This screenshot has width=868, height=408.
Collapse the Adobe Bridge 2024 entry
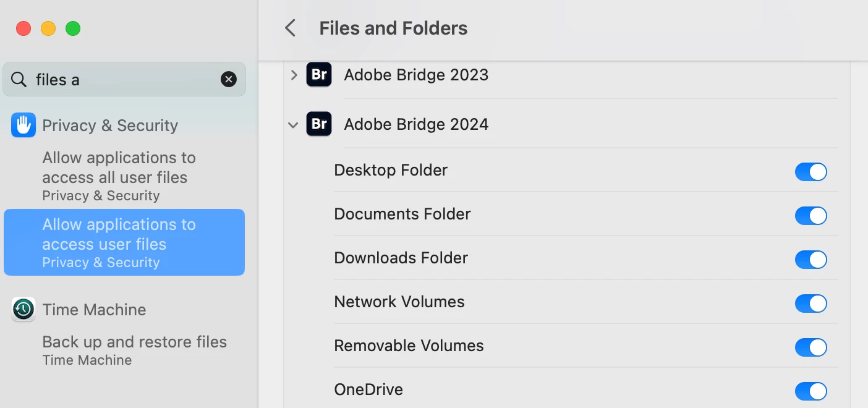294,125
